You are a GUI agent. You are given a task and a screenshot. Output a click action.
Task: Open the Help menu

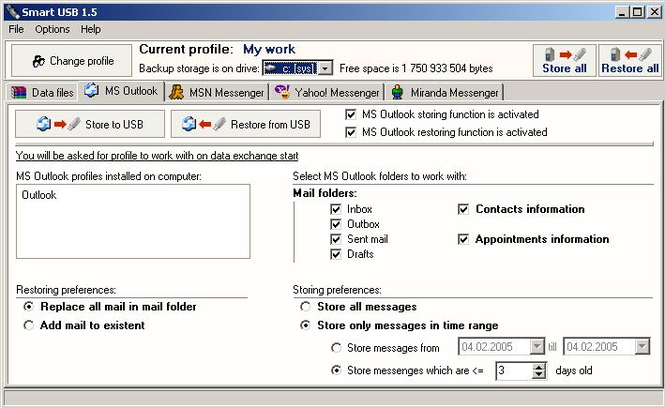pyautogui.click(x=90, y=29)
